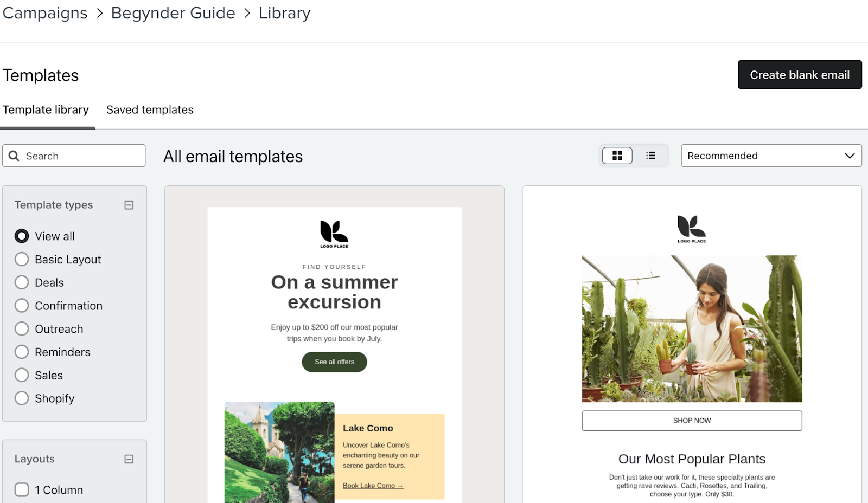Click into the template Search field
The width and height of the screenshot is (868, 503).
(74, 156)
